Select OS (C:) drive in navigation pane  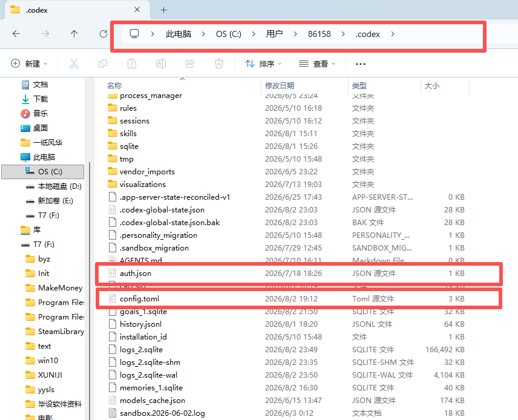click(x=43, y=171)
